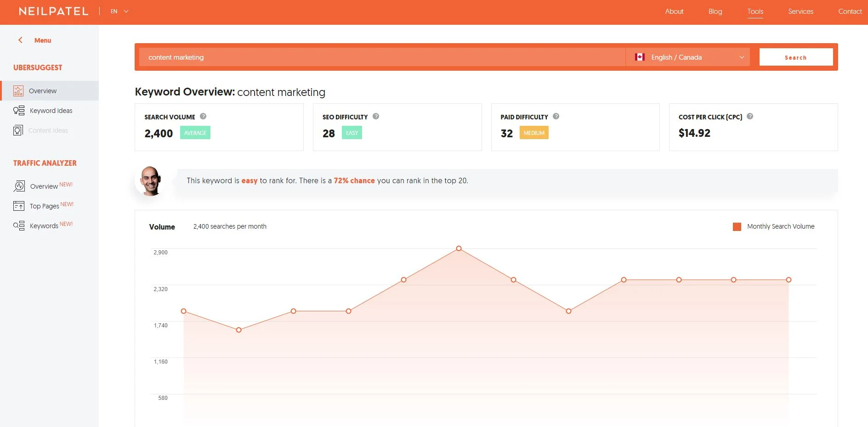Open Traffic Analyzer Overview
The height and width of the screenshot is (427, 868).
click(x=44, y=186)
